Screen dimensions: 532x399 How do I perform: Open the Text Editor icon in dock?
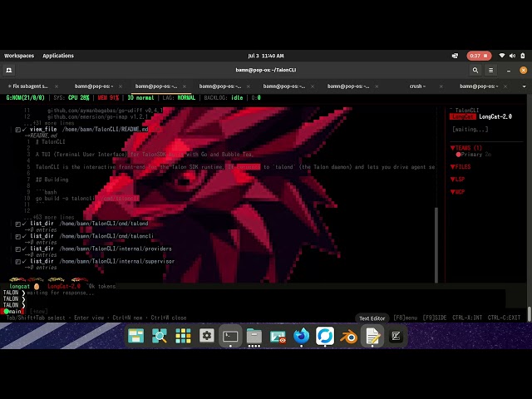click(372, 336)
